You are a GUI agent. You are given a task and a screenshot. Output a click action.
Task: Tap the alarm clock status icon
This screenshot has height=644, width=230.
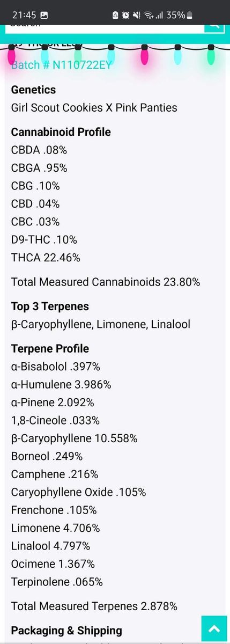[125, 15]
